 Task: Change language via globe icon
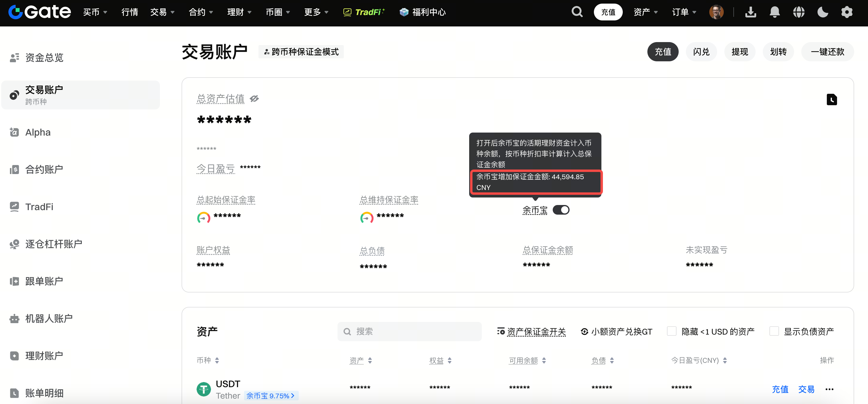coord(799,12)
